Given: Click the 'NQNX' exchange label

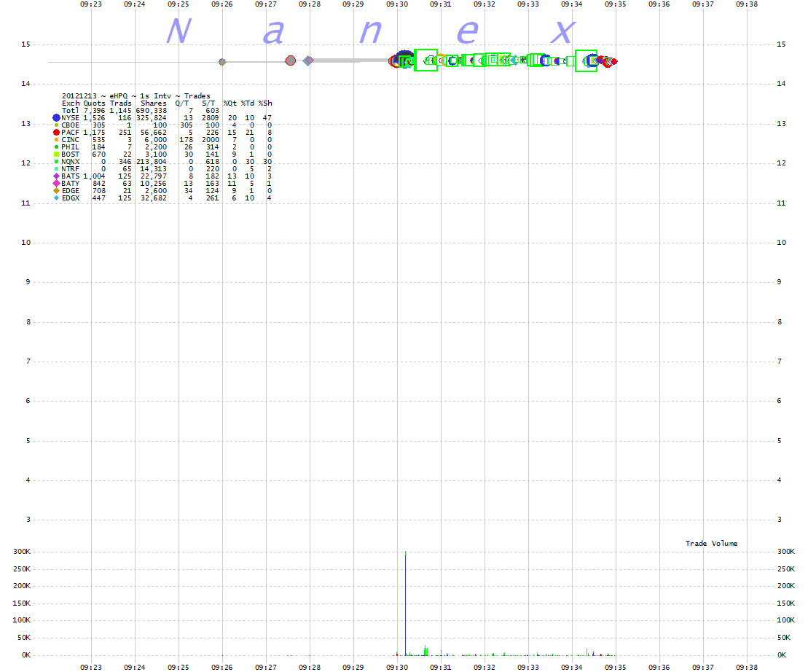Looking at the screenshot, I should (70, 162).
